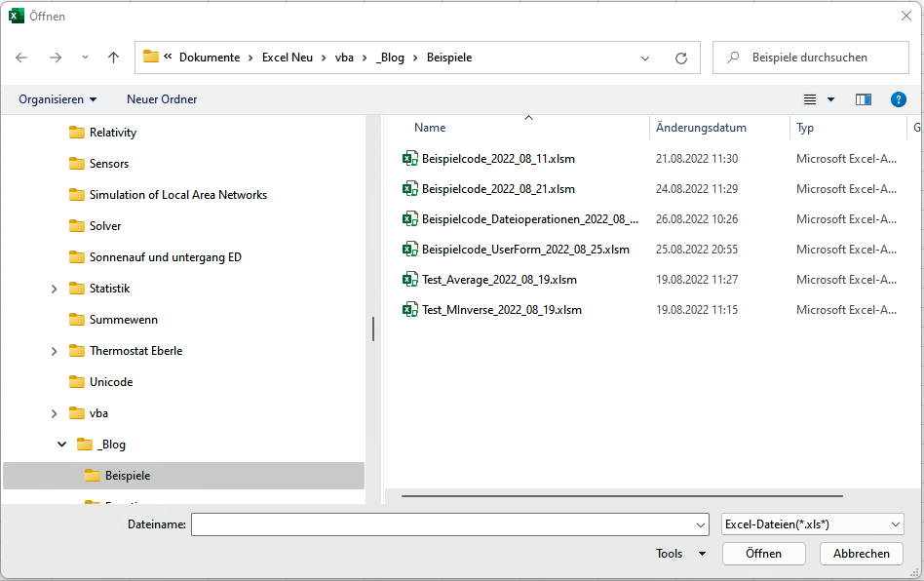Select the Beispiele folder in the tree
The height and width of the screenshot is (581, 924).
click(184, 476)
